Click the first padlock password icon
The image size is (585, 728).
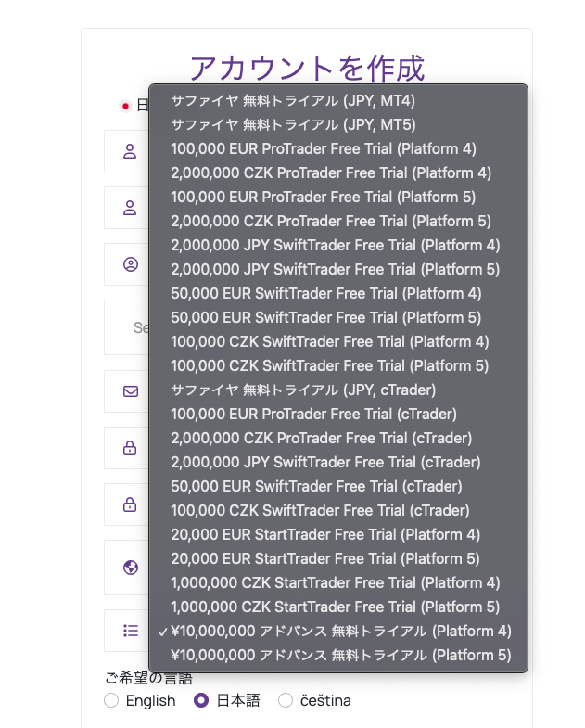pos(130,448)
